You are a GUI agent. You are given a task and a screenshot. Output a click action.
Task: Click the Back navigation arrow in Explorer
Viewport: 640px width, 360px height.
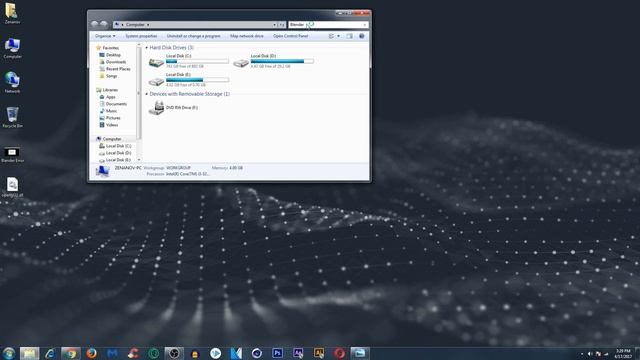coord(95,24)
